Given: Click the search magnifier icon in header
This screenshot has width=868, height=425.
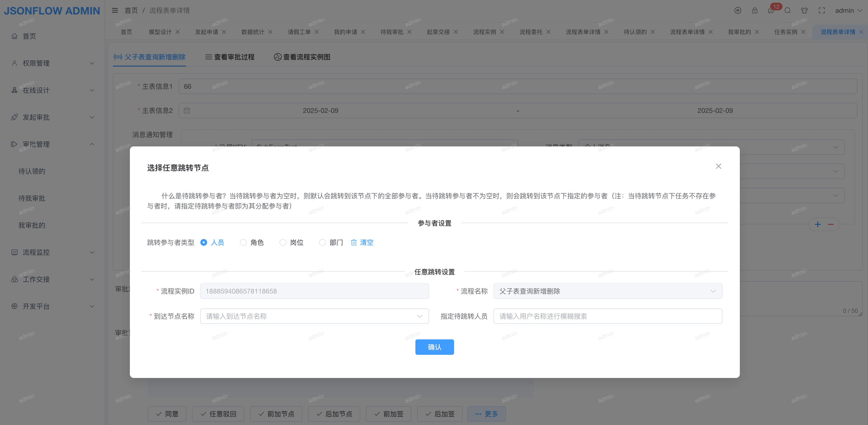Looking at the screenshot, I should click(x=787, y=10).
